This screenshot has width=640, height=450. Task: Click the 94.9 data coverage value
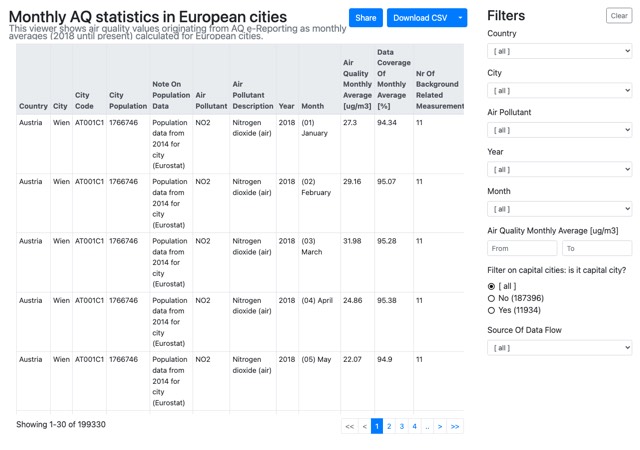(384, 359)
